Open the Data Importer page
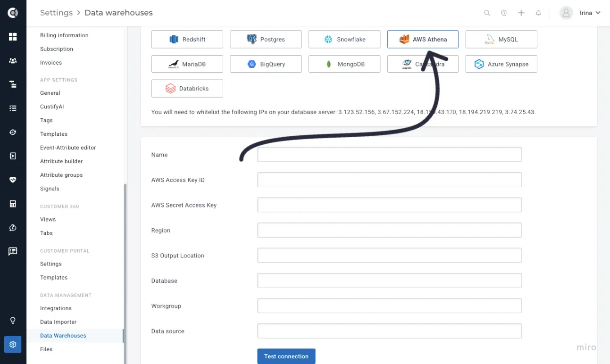 click(x=58, y=322)
